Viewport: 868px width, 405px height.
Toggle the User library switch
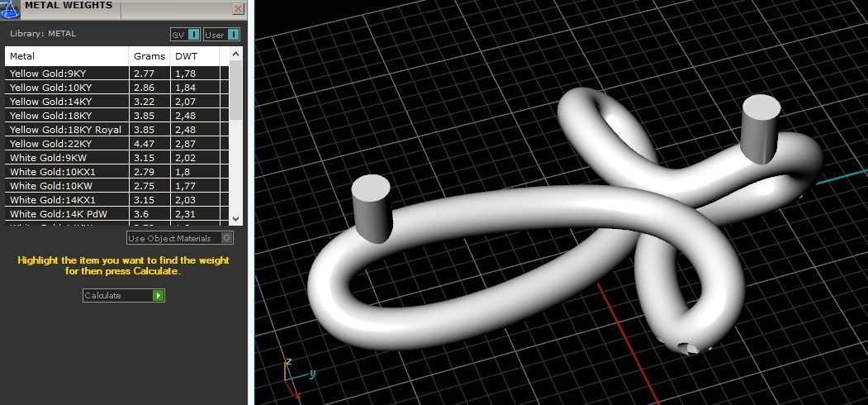tap(221, 35)
